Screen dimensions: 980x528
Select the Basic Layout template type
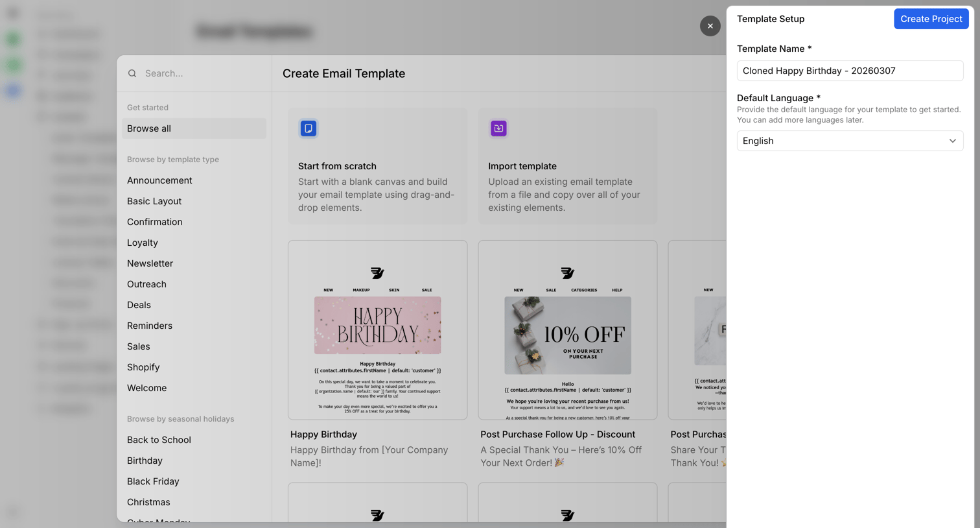tap(154, 201)
